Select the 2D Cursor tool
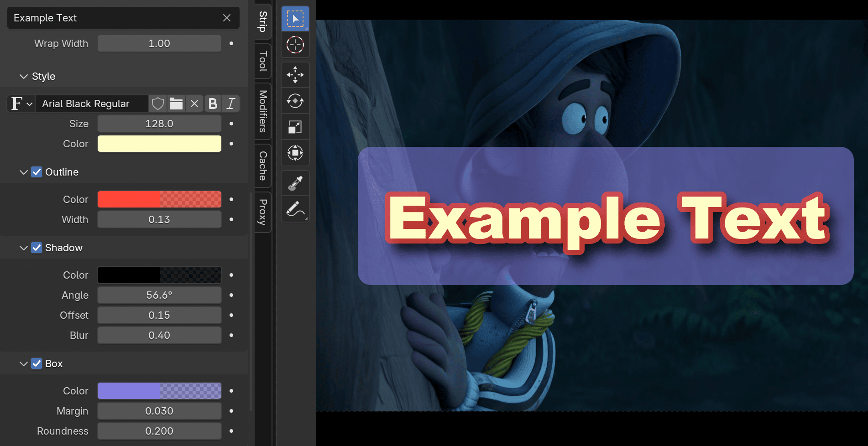The width and height of the screenshot is (868, 446). [x=295, y=45]
